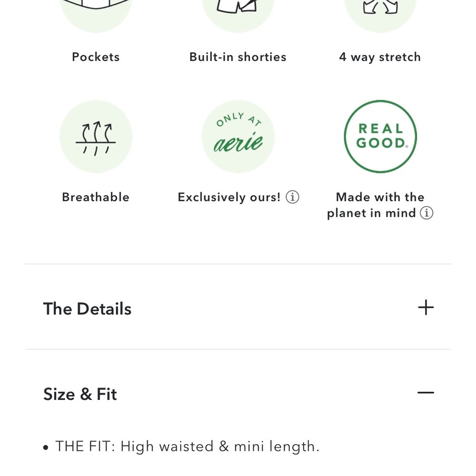Click the Exclusively ours! label
476x476 pixels.
[x=229, y=197]
